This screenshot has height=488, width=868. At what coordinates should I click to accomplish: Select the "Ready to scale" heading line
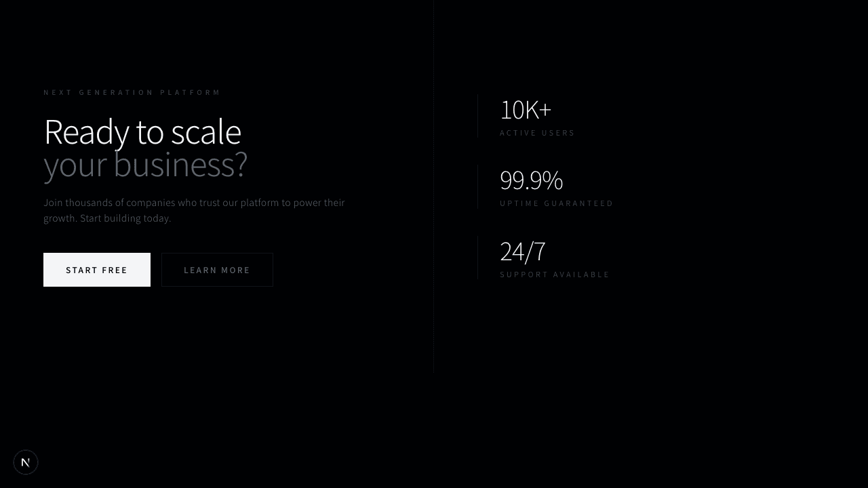point(142,131)
